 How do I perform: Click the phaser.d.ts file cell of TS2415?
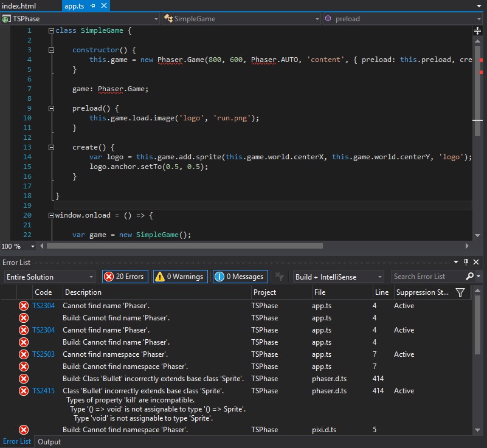coord(329,391)
